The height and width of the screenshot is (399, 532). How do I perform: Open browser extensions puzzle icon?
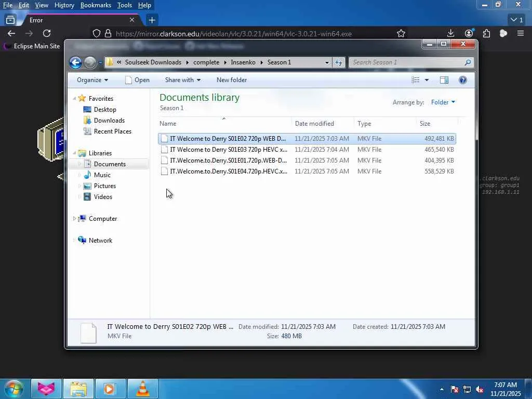486,33
